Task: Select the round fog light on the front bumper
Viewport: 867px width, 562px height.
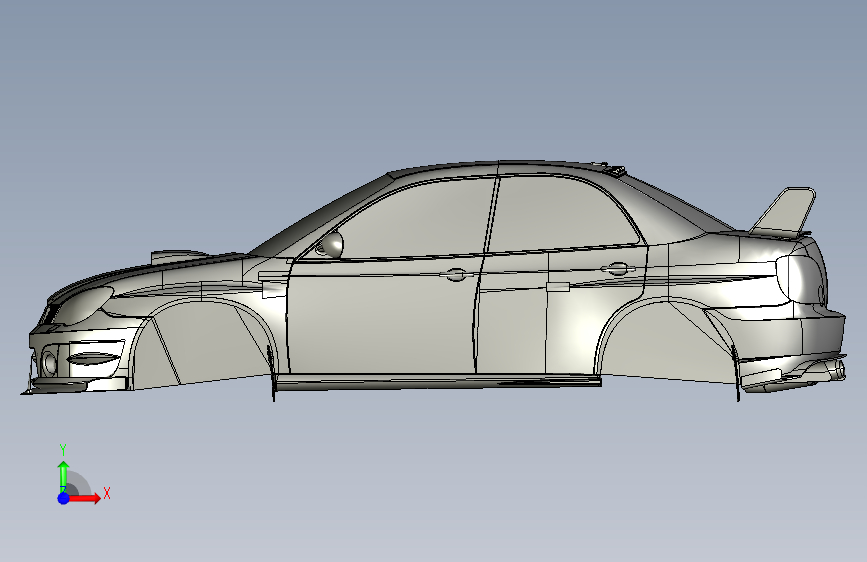Action: (50, 362)
